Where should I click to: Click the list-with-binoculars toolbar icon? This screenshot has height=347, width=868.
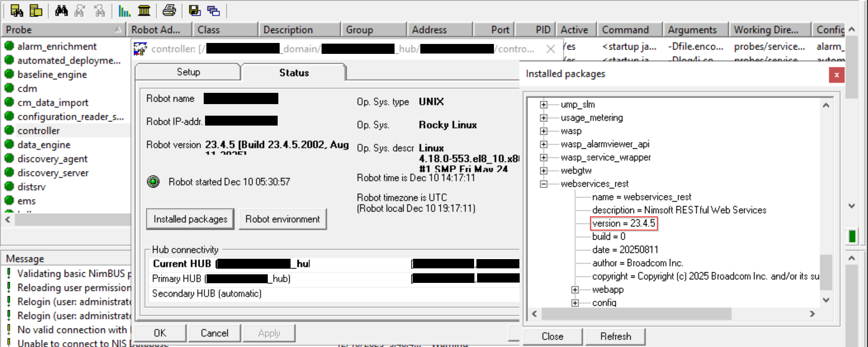click(x=17, y=11)
